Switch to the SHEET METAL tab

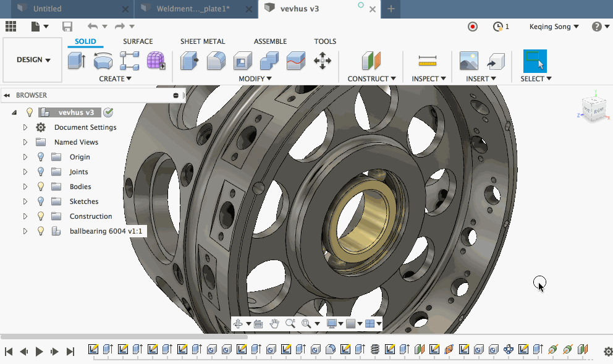tap(203, 41)
